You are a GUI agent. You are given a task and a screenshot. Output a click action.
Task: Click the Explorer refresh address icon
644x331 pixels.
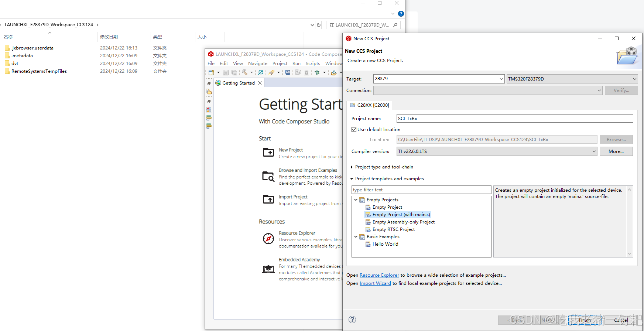click(x=319, y=25)
